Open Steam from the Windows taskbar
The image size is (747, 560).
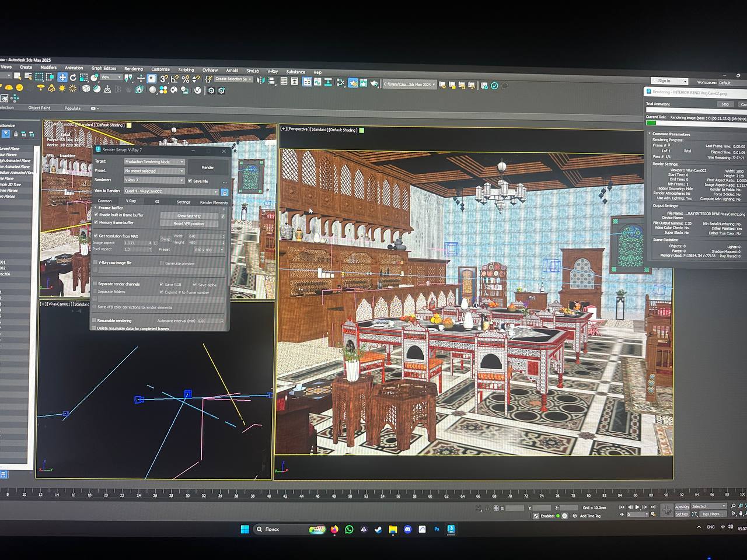pyautogui.click(x=378, y=530)
